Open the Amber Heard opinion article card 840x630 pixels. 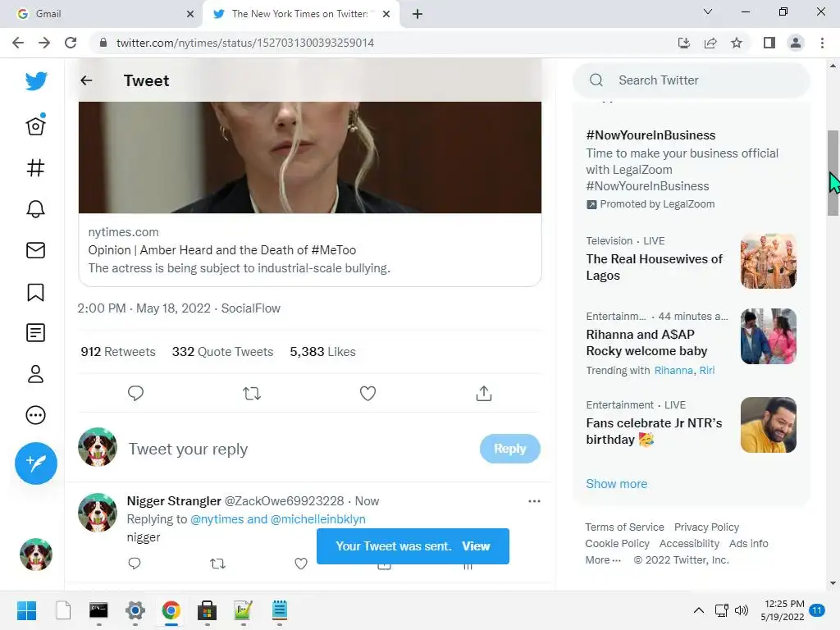309,193
